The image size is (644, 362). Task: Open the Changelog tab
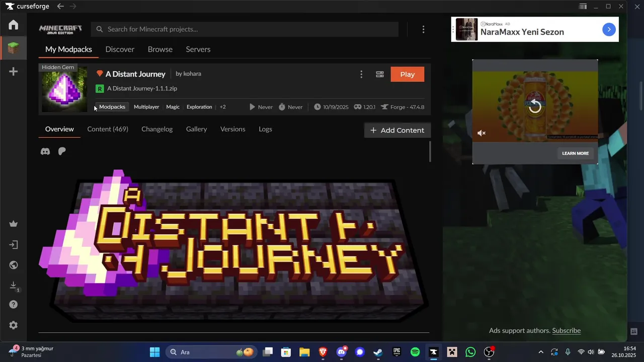[157, 129]
